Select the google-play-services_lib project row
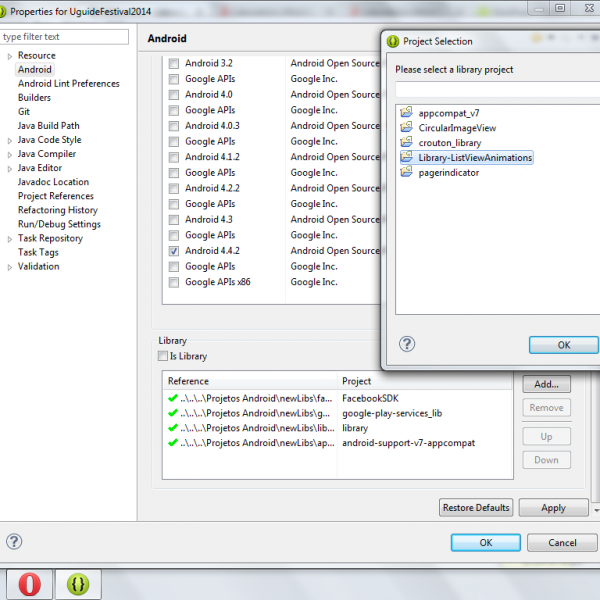Image resolution: width=600 pixels, height=600 pixels. [337, 413]
